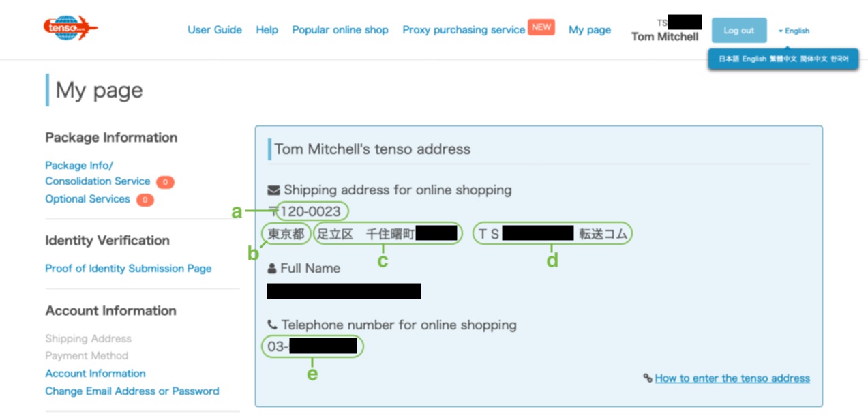Choose 한국어 from language options
The width and height of the screenshot is (868, 418).
coord(839,59)
